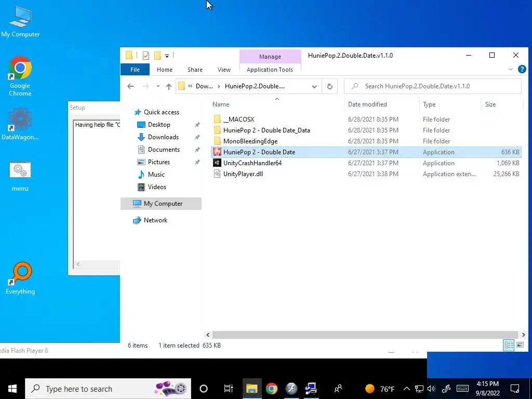Switch to Details view layout button
Screen dimensions: 532x399
[509, 345]
